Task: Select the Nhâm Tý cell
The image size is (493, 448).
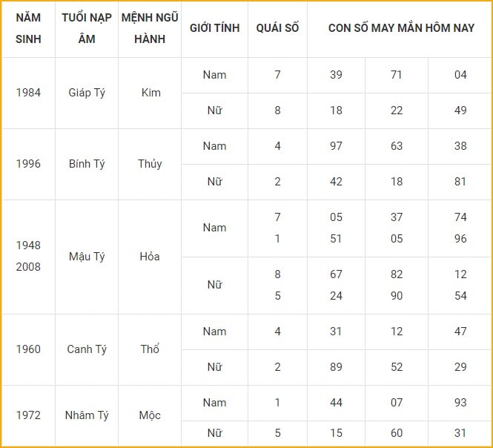Action: coord(87,415)
